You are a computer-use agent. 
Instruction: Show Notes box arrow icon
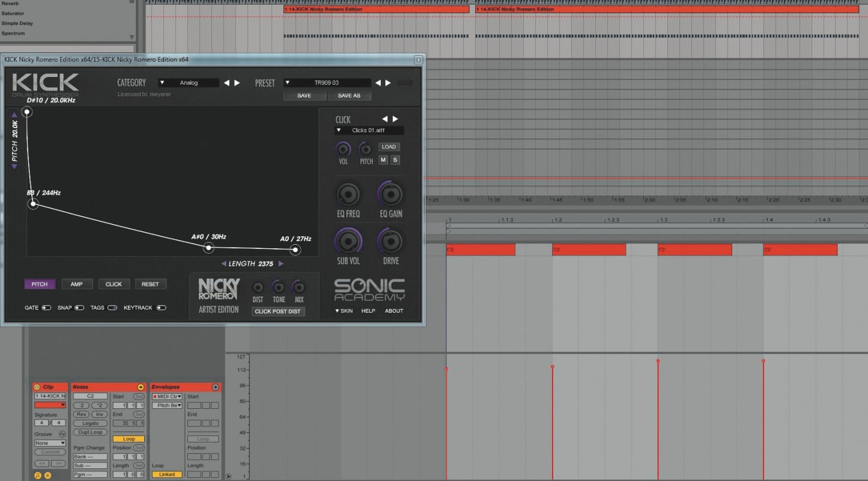[x=141, y=387]
